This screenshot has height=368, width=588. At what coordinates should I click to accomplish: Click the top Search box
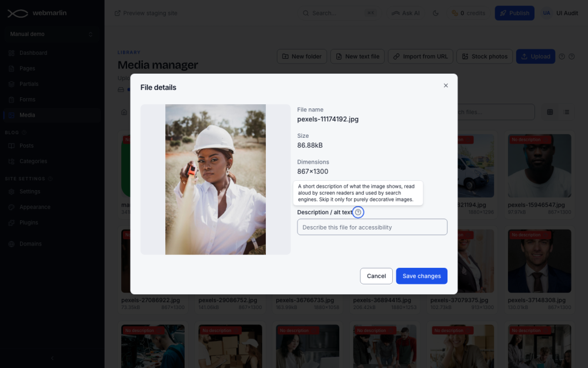point(339,13)
